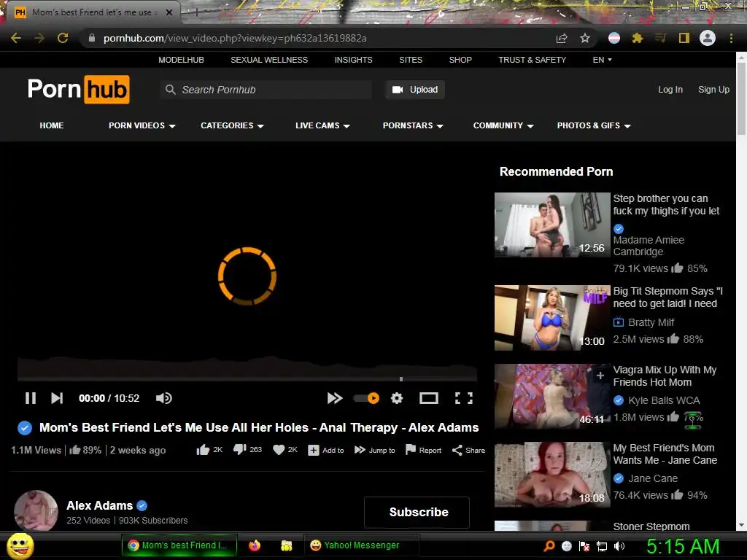
Task: Open the SEXUAL WELLNESS menu item
Action: (269, 60)
